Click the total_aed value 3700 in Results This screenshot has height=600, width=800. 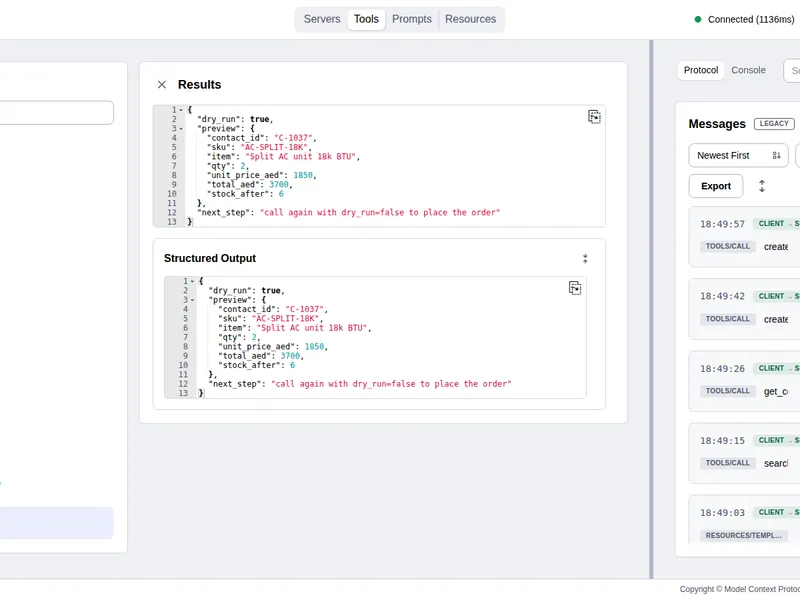tap(279, 185)
